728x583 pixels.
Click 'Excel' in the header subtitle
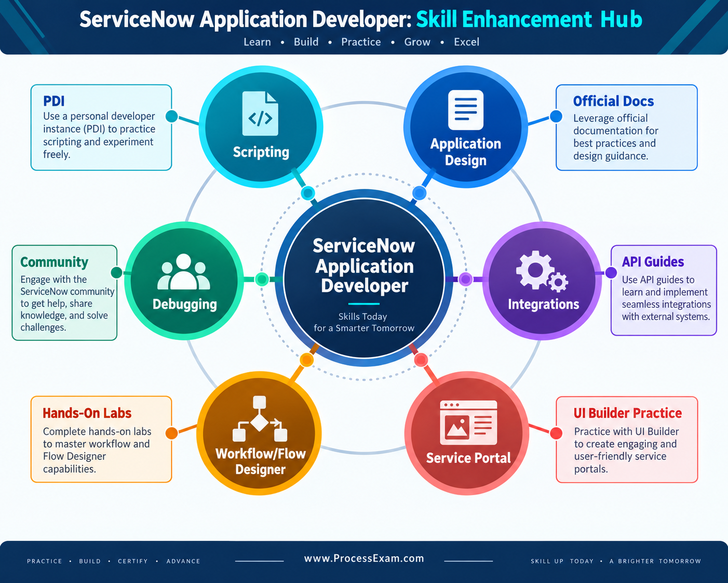pos(466,42)
